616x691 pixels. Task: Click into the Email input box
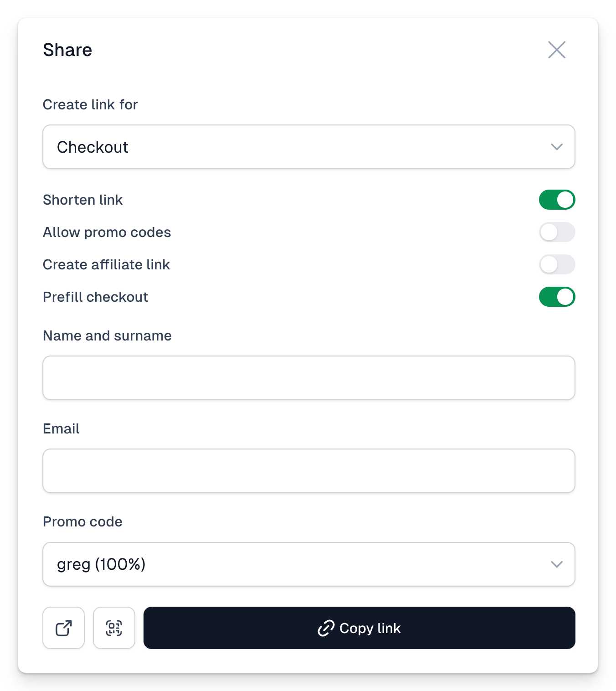point(309,471)
